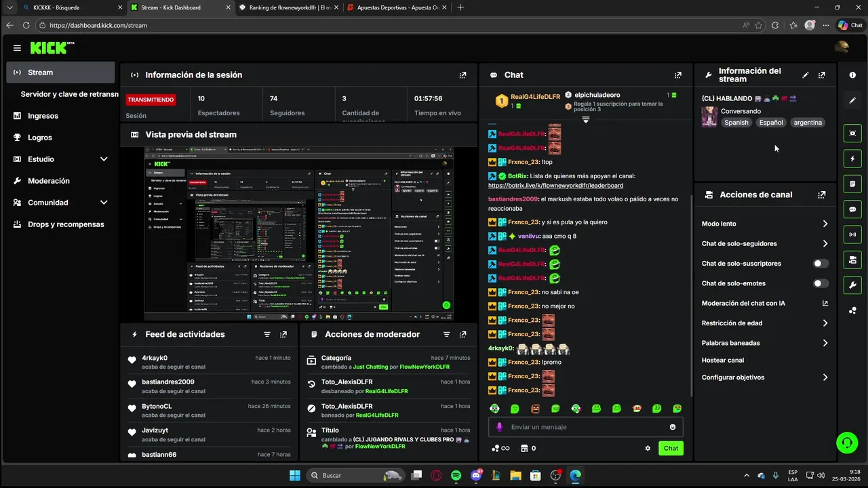The height and width of the screenshot is (488, 868).
Task: Click the shop icon below message box
Action: pyautogui.click(x=524, y=448)
